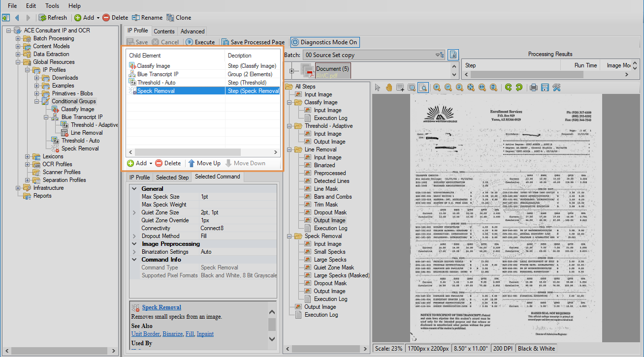
Task: Click the Execute button
Action: [x=200, y=42]
